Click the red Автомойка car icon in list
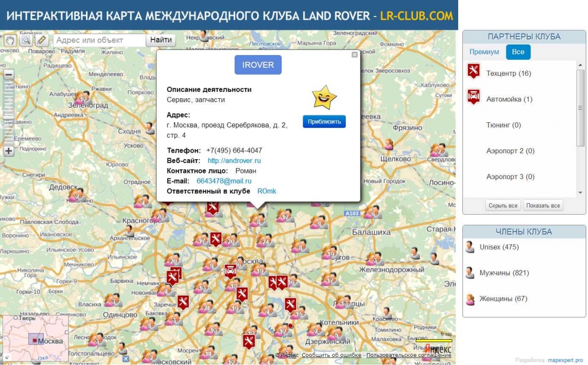This screenshot has width=588, height=365. tap(474, 96)
